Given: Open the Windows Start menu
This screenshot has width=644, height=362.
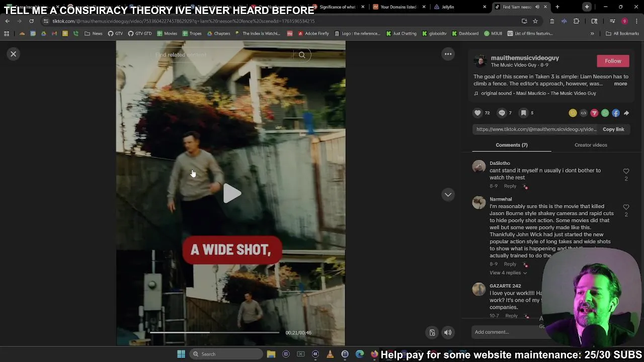Looking at the screenshot, I should pos(181,354).
